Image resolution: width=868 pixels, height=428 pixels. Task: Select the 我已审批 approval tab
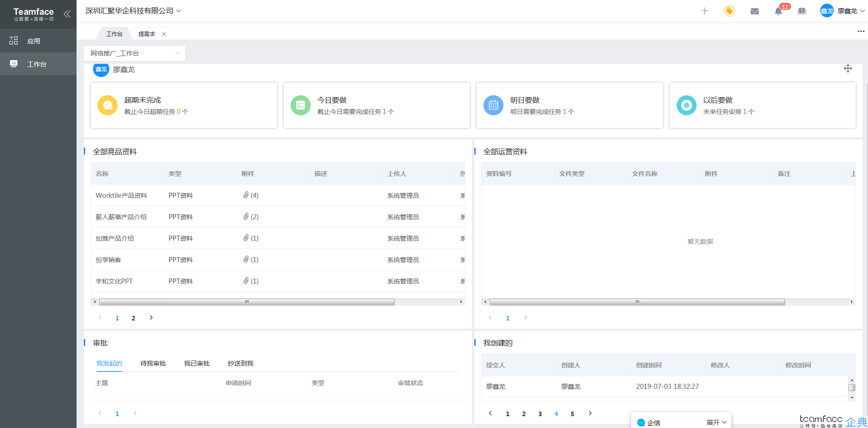click(197, 363)
